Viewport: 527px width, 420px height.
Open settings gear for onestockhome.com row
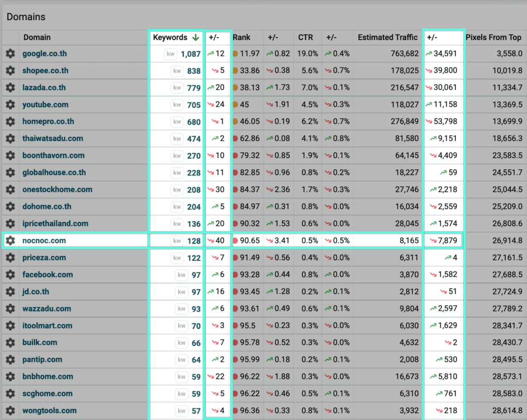10,189
